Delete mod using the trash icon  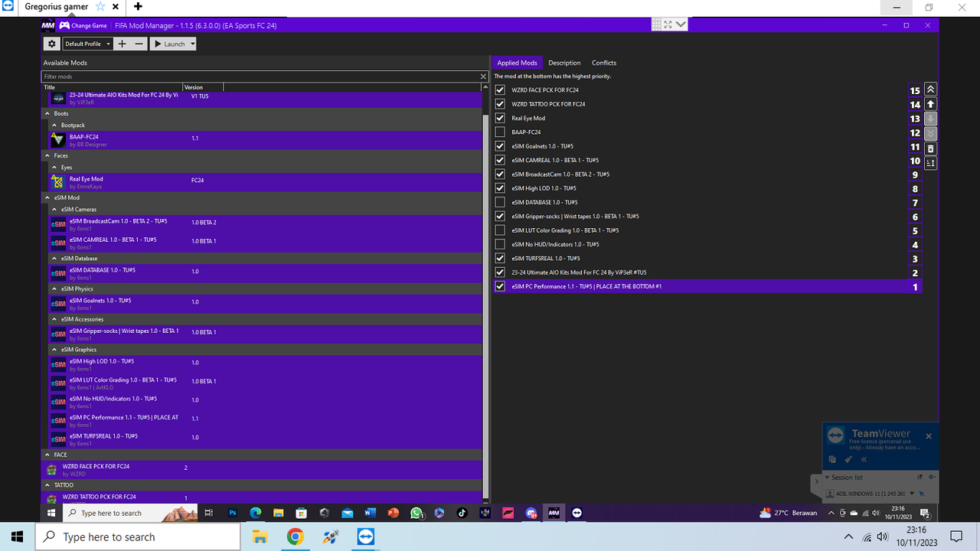click(x=930, y=148)
